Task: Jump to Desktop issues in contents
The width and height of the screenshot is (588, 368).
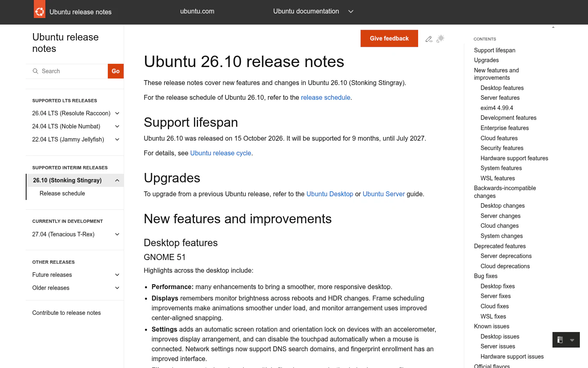Action: pos(500,337)
